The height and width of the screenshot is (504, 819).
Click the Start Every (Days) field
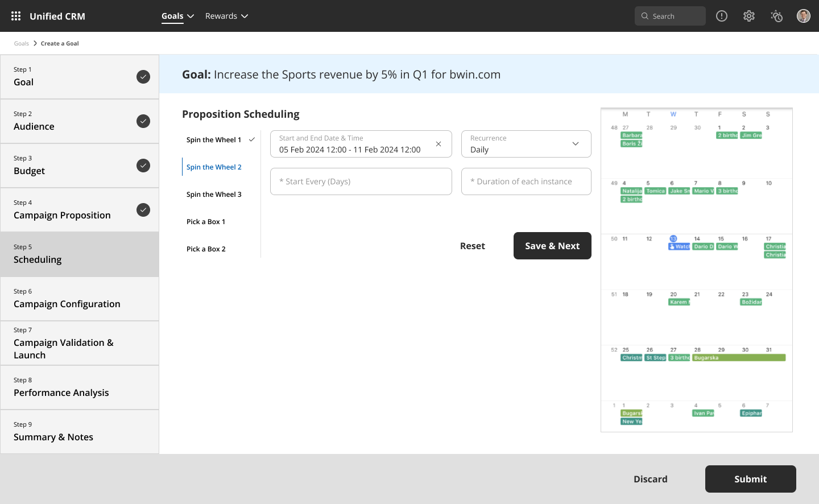click(x=361, y=181)
